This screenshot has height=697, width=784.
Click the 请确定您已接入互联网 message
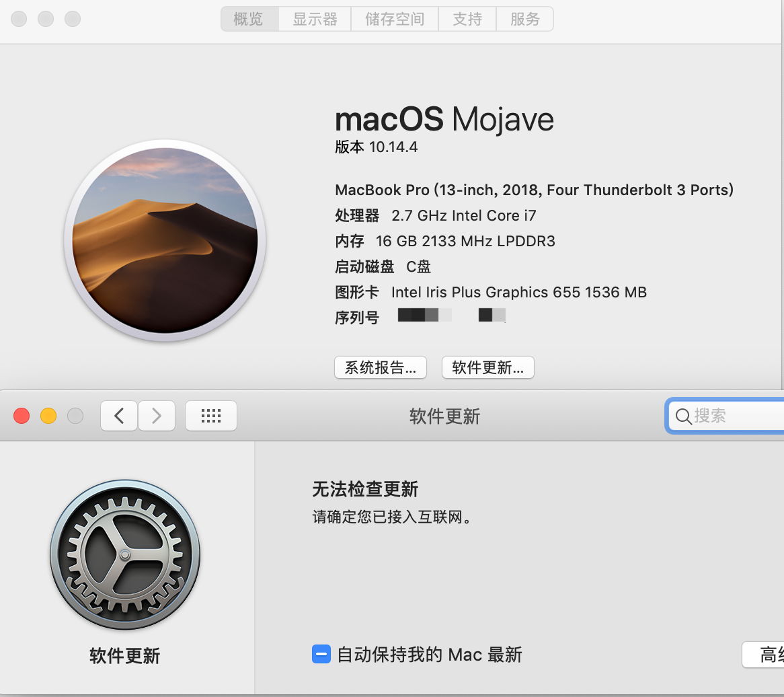click(x=392, y=517)
